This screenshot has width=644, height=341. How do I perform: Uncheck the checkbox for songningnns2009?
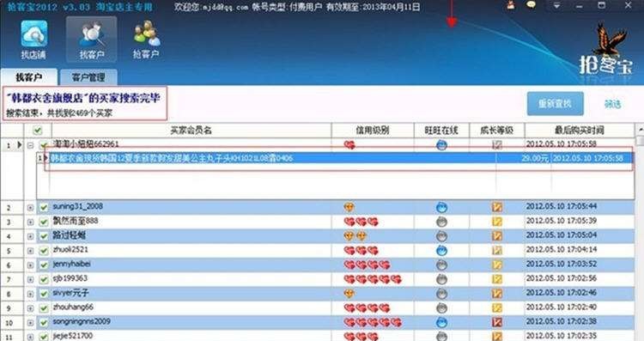pos(44,322)
